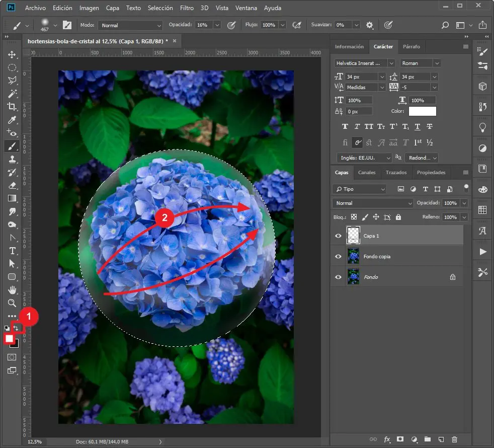
Task: Open the brush Modo dropdown
Action: click(x=130, y=25)
